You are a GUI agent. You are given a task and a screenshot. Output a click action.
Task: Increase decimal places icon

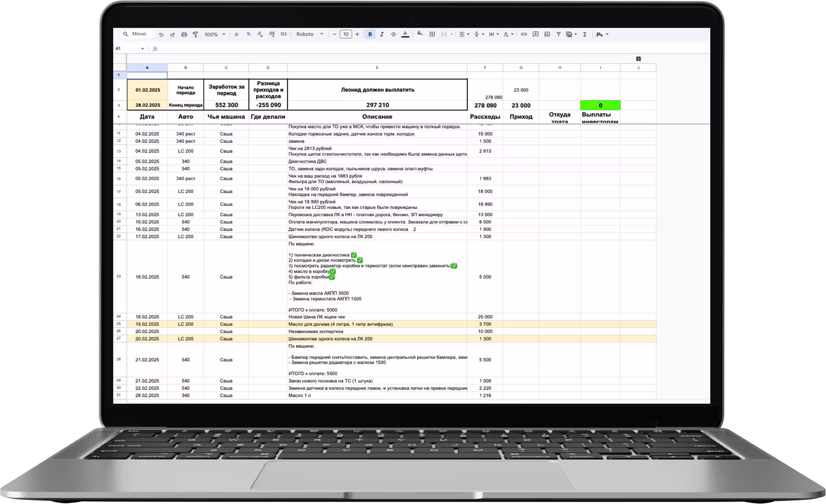coord(272,34)
